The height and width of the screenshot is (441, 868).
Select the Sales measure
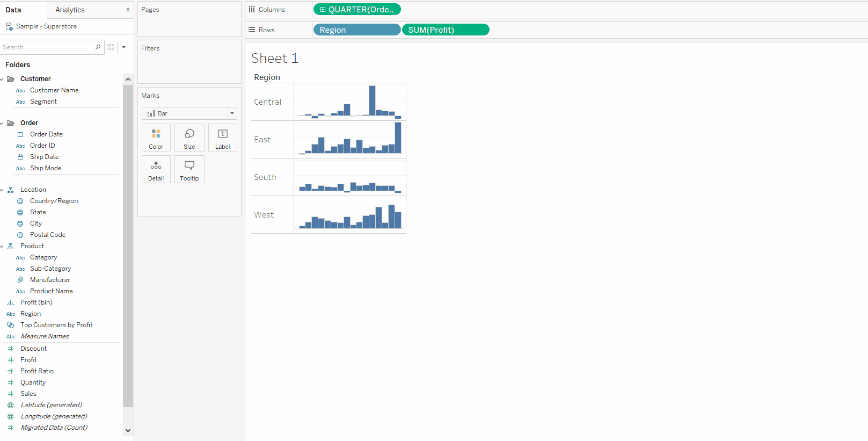(28, 394)
